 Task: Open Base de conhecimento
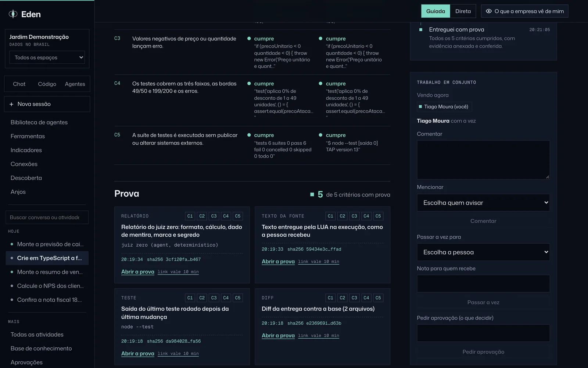pos(41,348)
